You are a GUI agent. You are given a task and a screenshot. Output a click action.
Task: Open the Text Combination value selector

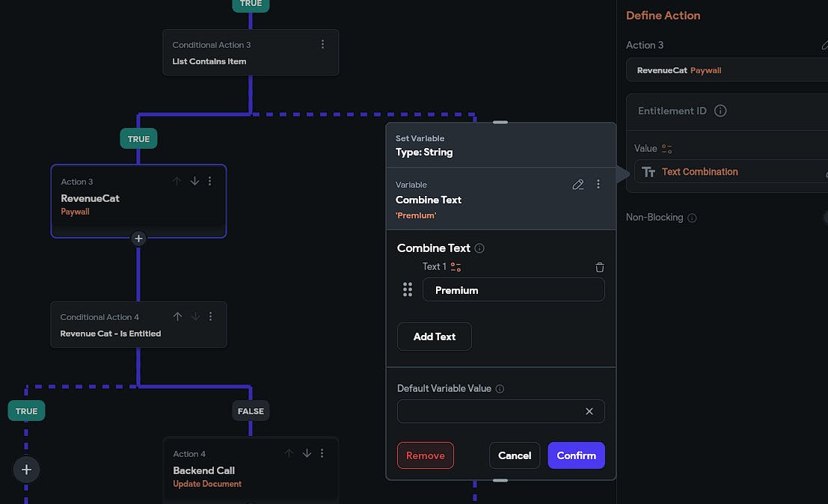pos(726,172)
